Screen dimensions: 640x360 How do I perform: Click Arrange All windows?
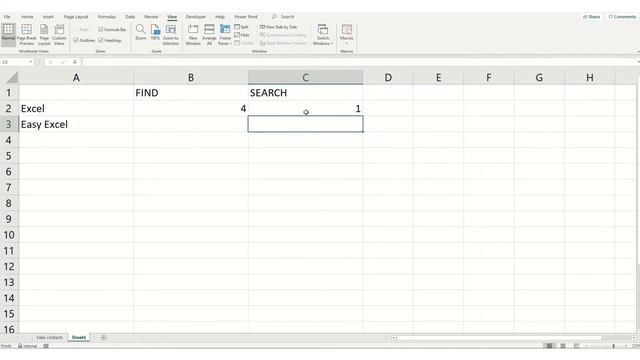[x=209, y=34]
